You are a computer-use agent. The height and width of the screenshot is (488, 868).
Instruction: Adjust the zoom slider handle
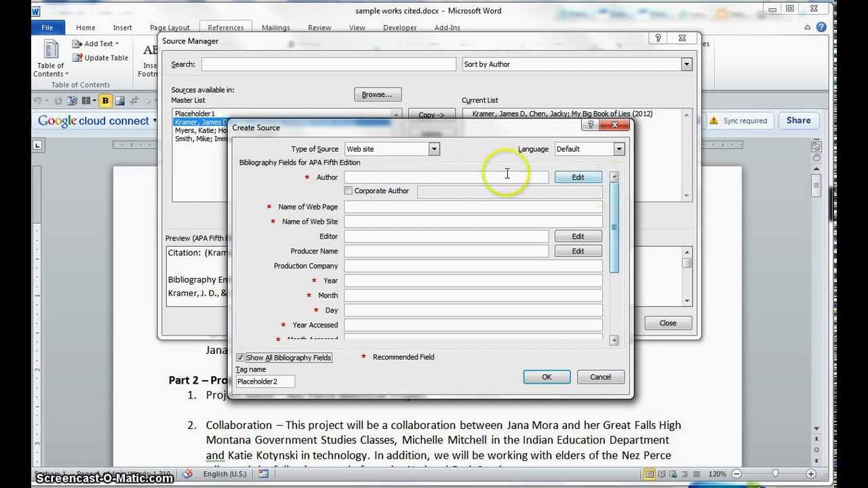[x=775, y=474]
